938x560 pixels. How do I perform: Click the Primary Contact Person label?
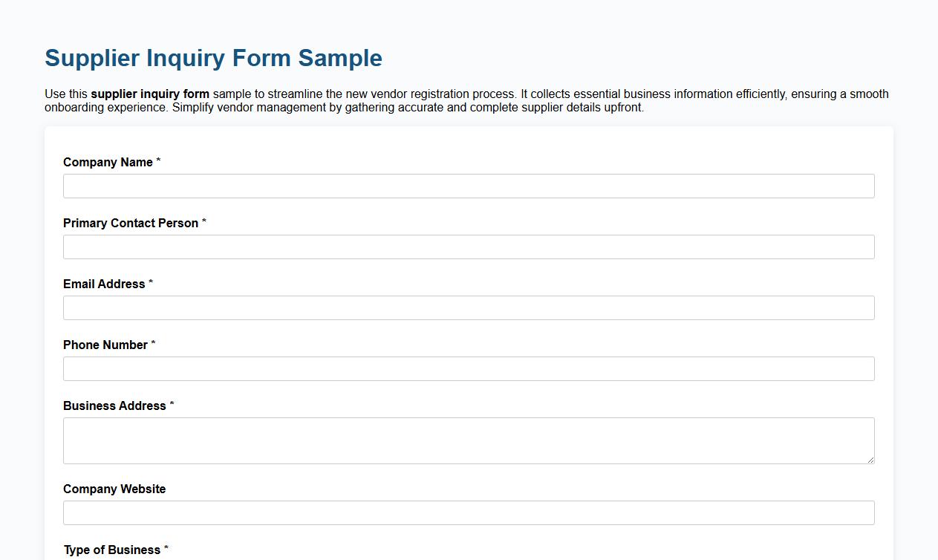tap(131, 223)
